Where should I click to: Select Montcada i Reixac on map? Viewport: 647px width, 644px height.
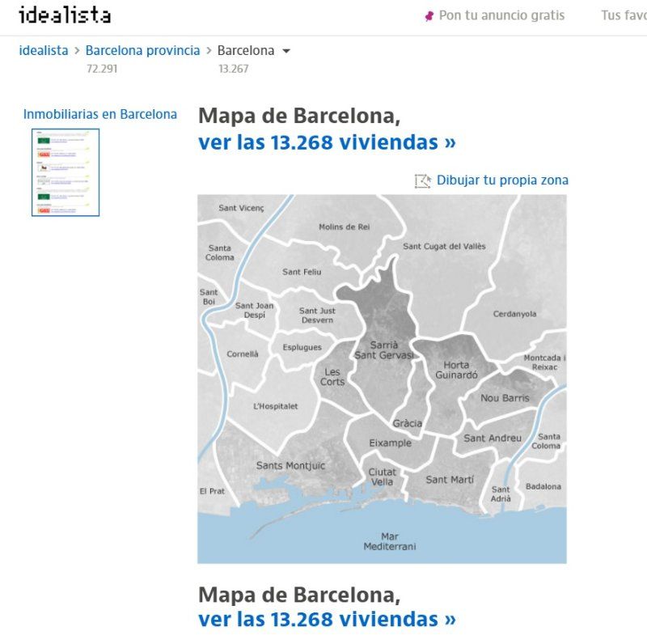[x=544, y=362]
